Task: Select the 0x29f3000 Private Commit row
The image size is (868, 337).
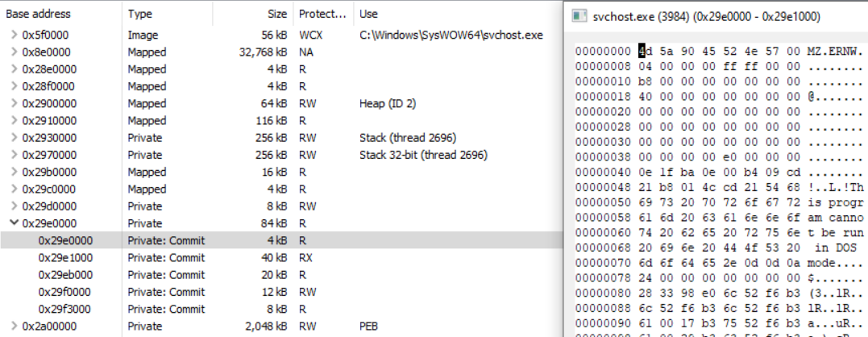Action: (x=280, y=309)
